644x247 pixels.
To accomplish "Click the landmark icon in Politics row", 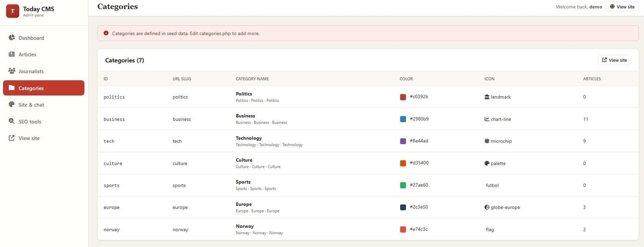I will pyautogui.click(x=487, y=97).
